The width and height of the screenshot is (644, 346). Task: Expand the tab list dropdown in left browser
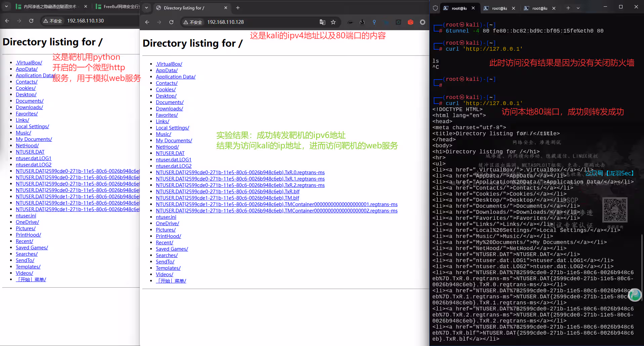[6, 6]
